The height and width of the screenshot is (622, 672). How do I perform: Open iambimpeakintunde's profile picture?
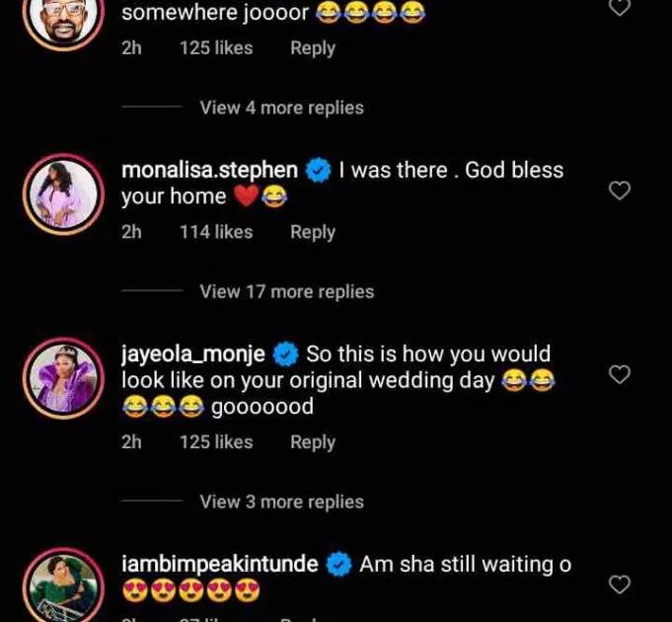point(63,585)
